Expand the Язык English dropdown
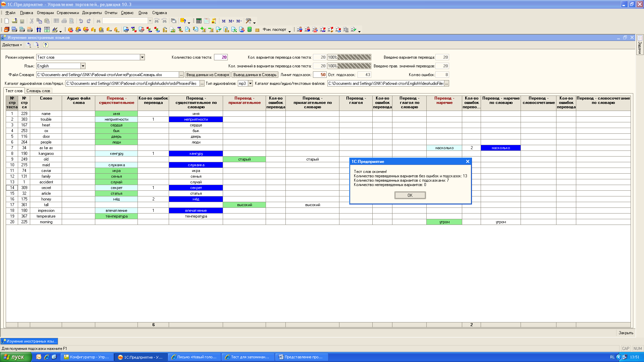This screenshot has width=644, height=362. (x=83, y=66)
